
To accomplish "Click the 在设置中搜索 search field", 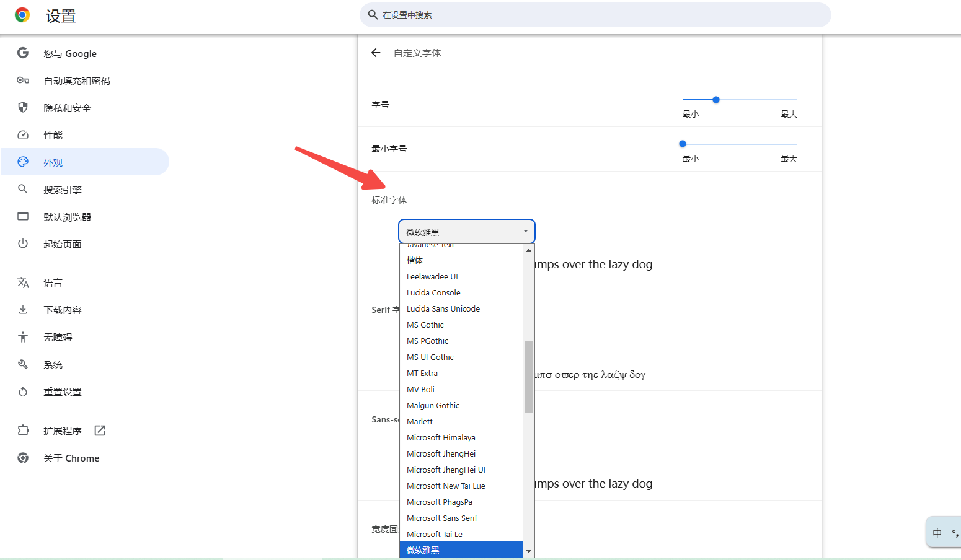I will pyautogui.click(x=595, y=15).
